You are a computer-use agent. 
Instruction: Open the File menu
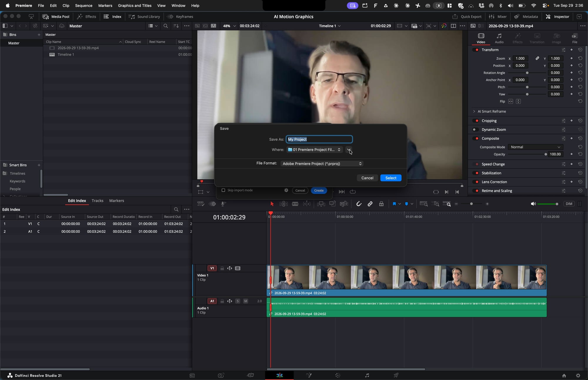click(x=41, y=6)
